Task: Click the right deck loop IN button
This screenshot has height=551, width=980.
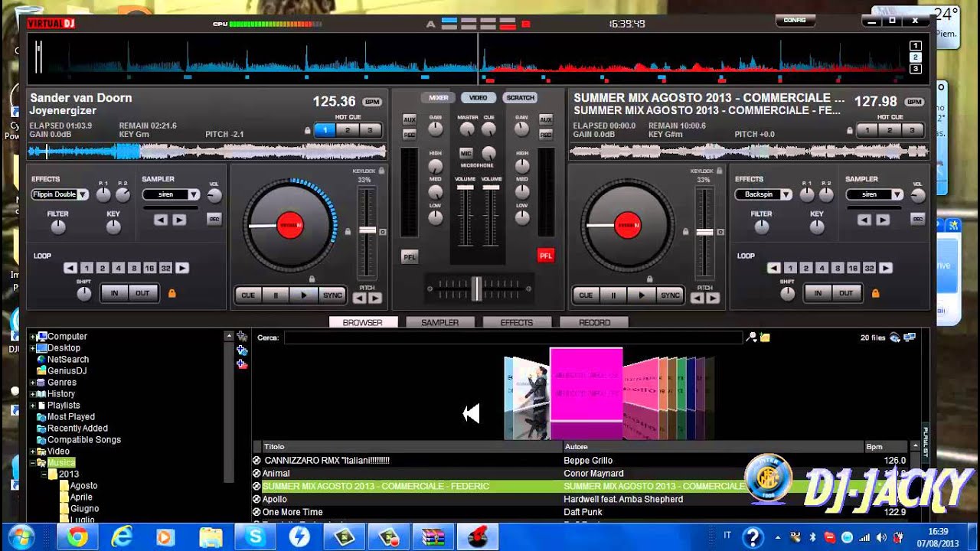Action: coord(818,293)
